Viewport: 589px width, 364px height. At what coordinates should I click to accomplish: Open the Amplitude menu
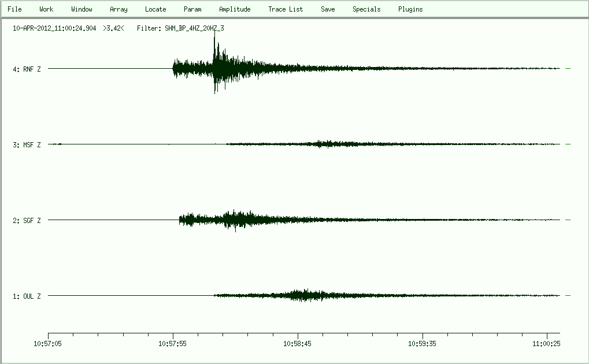tap(235, 9)
